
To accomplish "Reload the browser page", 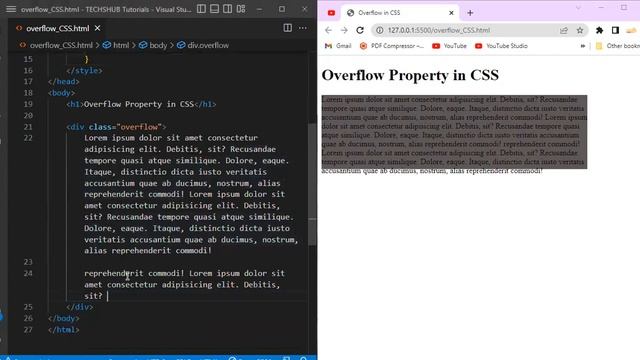I will [360, 30].
